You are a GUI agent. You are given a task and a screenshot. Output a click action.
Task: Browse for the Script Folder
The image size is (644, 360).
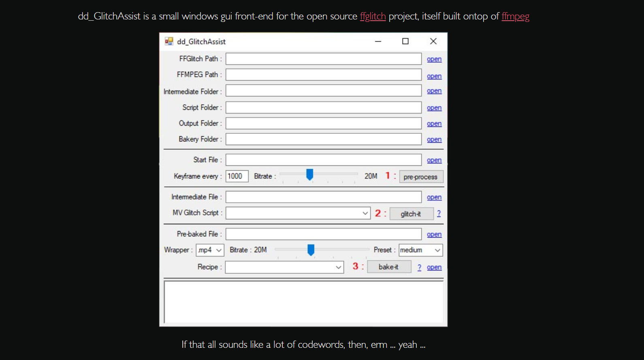pyautogui.click(x=434, y=108)
